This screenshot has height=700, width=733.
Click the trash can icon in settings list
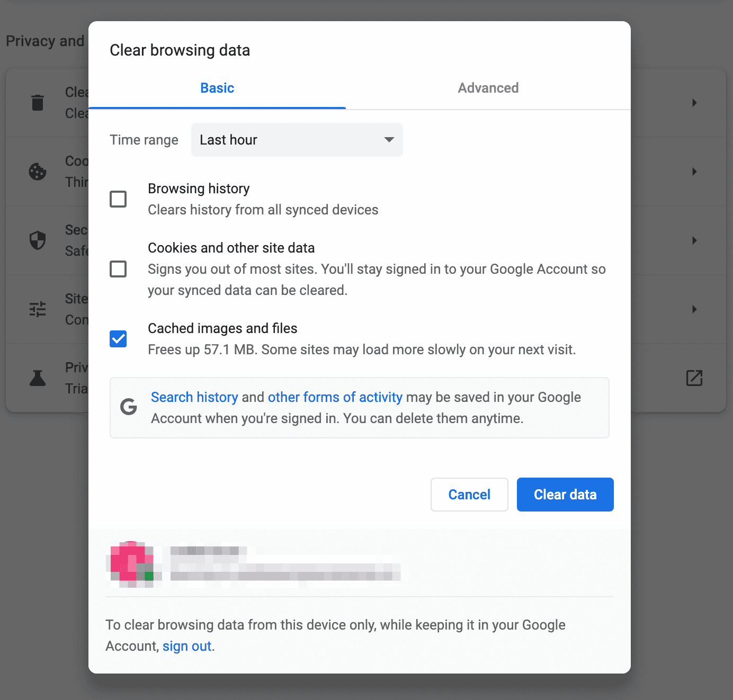38,103
